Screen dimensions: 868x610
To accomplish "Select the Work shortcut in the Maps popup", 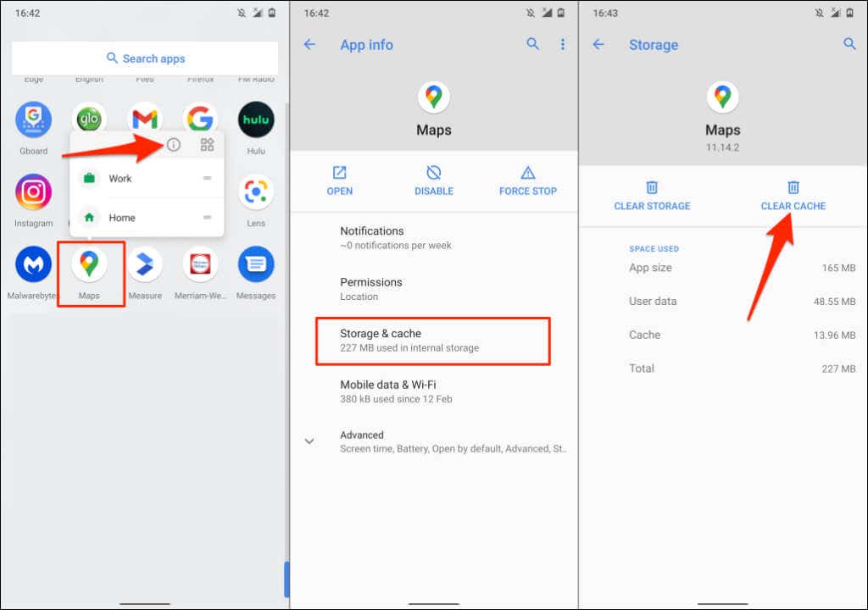I will [120, 178].
